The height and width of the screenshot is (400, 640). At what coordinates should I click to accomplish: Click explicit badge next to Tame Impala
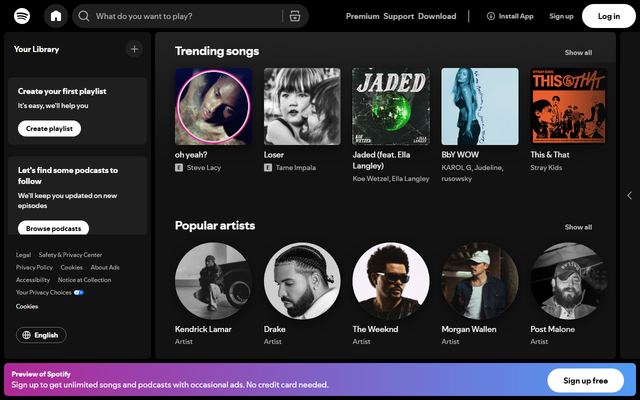click(268, 167)
